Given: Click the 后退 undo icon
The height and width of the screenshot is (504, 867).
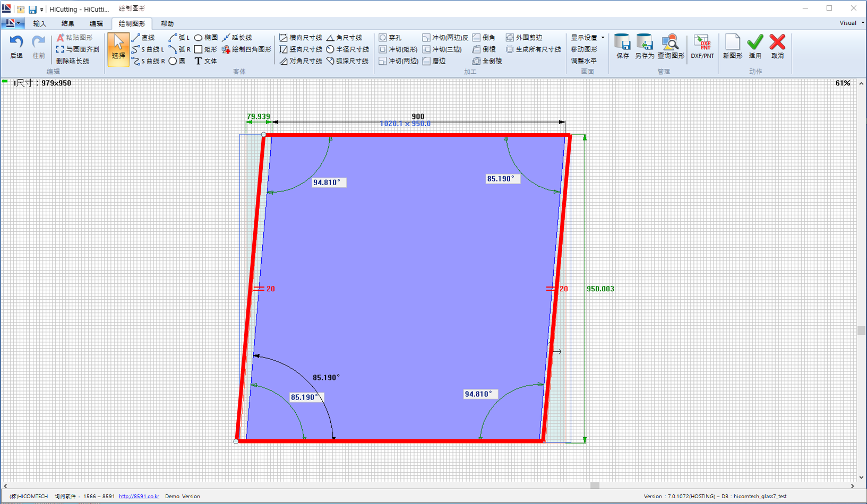Looking at the screenshot, I should pyautogui.click(x=16, y=43).
